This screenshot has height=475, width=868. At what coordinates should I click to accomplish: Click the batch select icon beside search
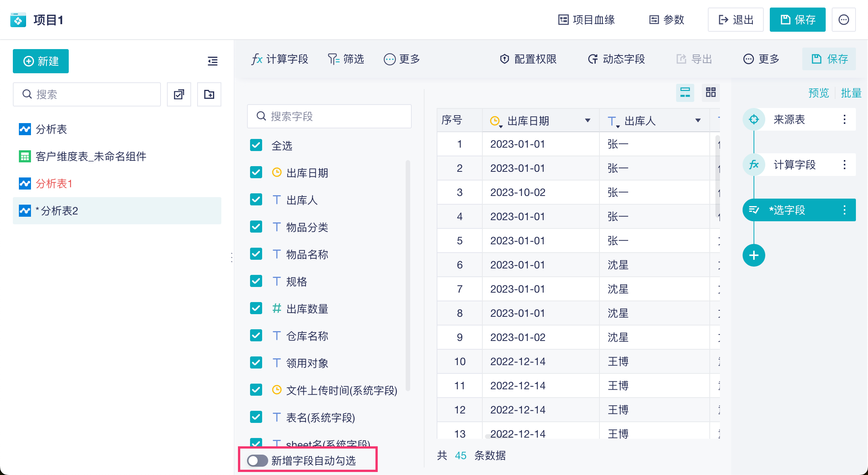(179, 94)
